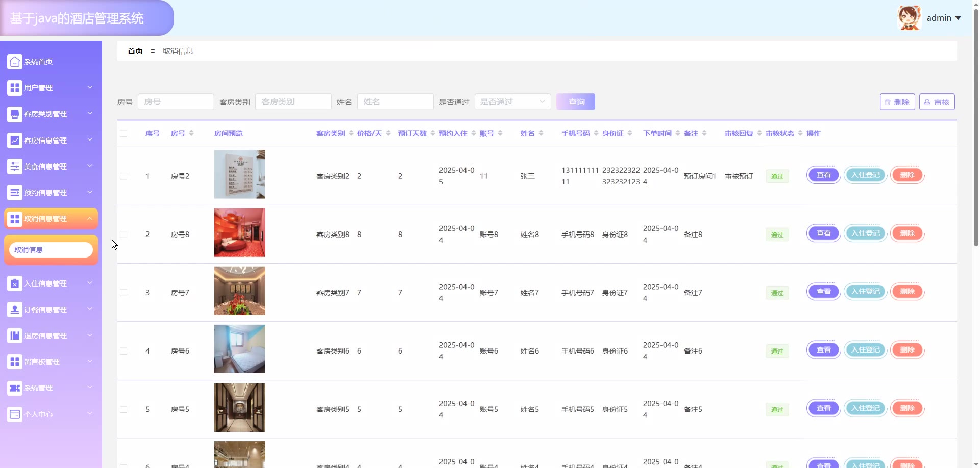Sort by 账号 column arrows

[x=500, y=133]
